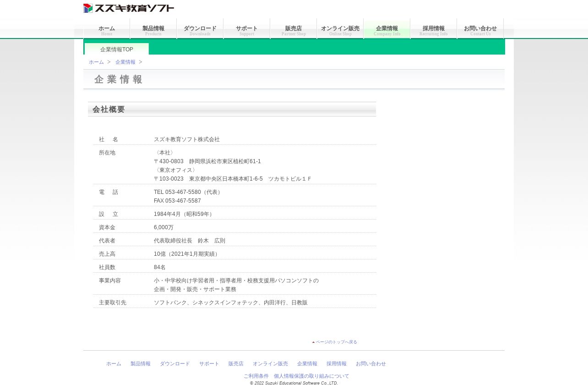Click the 〒103-0023 Tokyo office address
This screenshot has width=588, height=391.
tap(233, 179)
